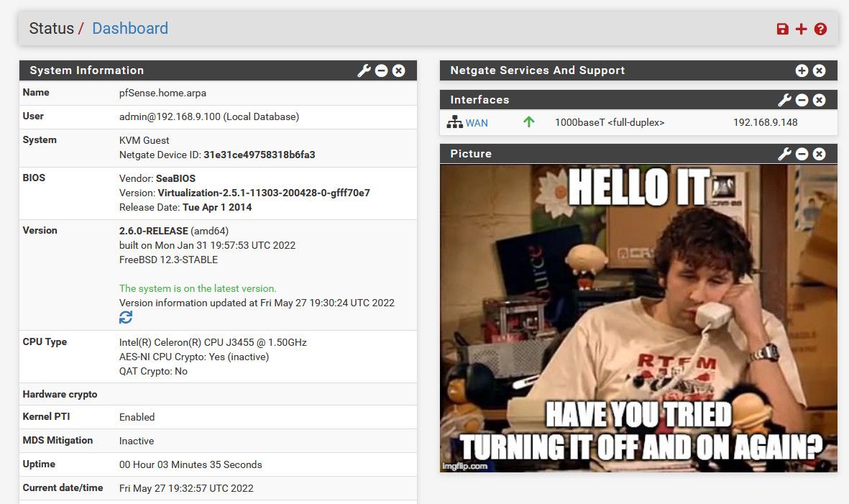849x504 pixels.
Task: Click the BIOS Release Date Tue Apr 1 2014
Action: click(185, 207)
